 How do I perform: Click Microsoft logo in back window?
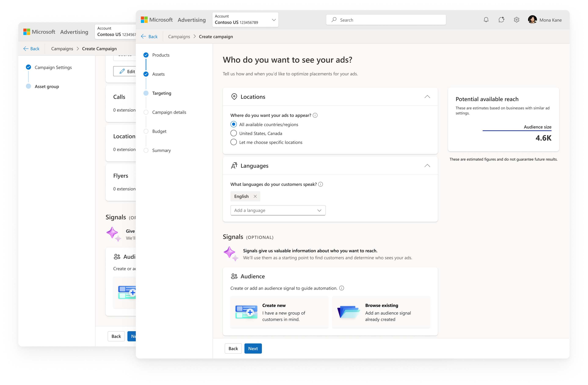pos(27,32)
